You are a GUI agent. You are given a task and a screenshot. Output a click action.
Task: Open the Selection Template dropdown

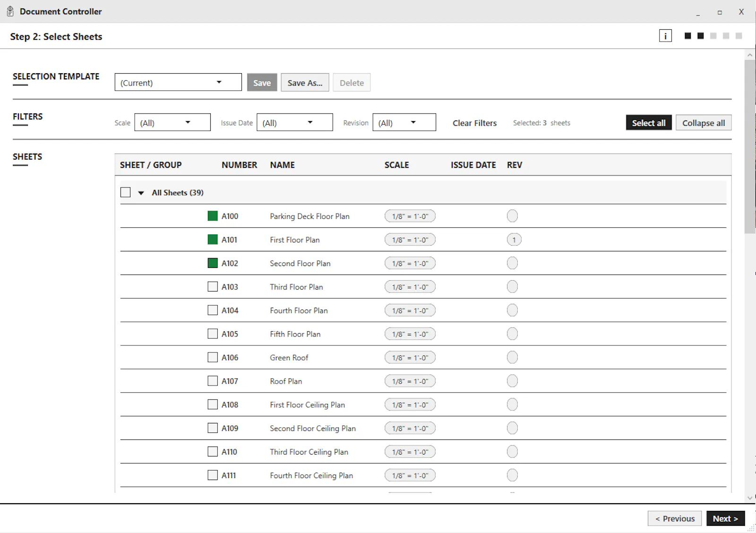pyautogui.click(x=178, y=82)
